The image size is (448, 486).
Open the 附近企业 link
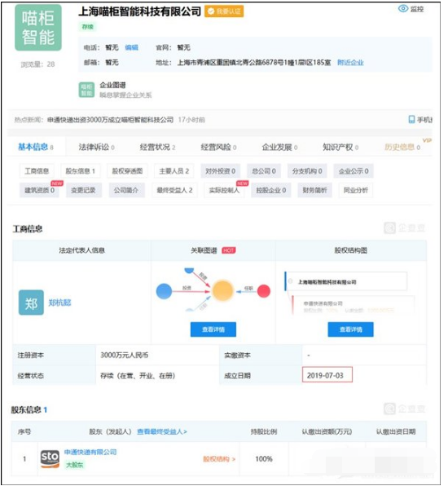350,63
